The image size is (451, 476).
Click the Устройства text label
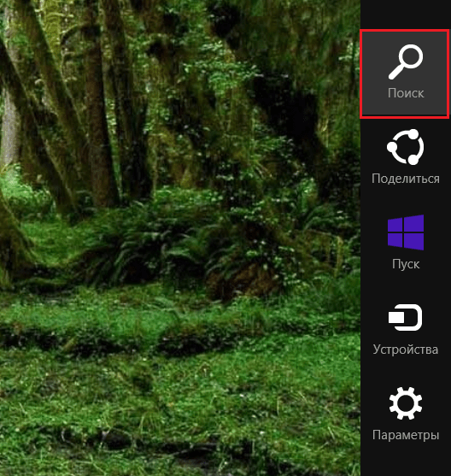pyautogui.click(x=406, y=350)
